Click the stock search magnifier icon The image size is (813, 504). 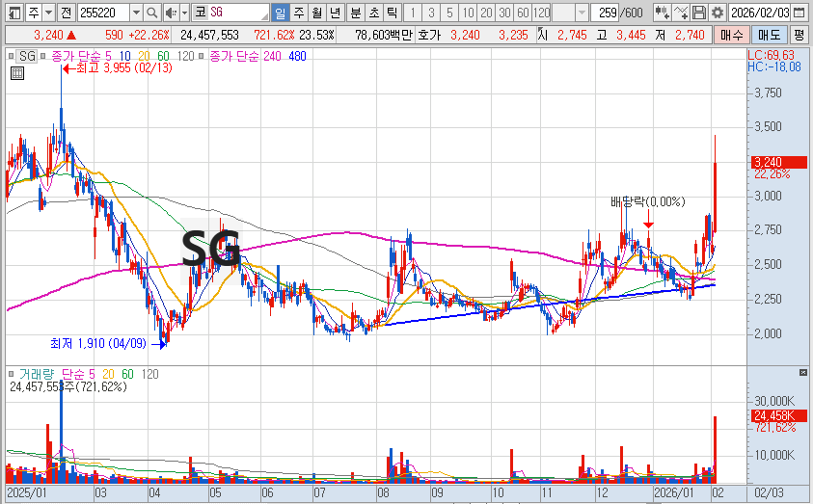point(151,13)
